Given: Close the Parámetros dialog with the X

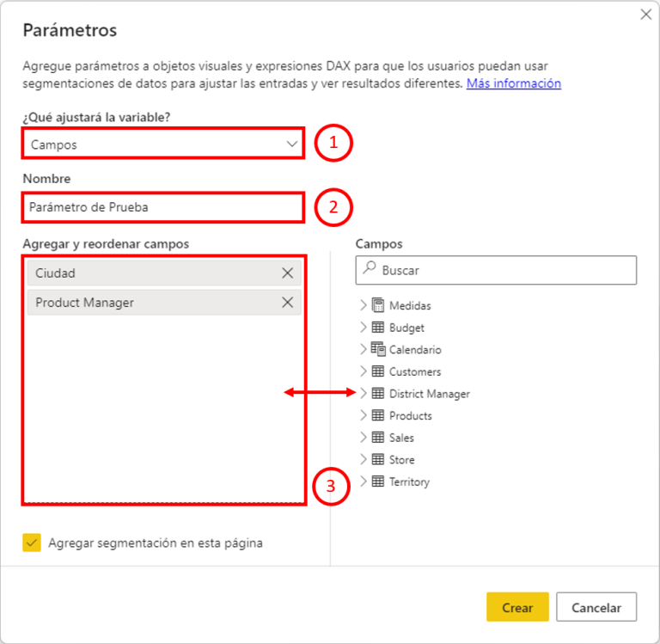Looking at the screenshot, I should pos(645,15).
